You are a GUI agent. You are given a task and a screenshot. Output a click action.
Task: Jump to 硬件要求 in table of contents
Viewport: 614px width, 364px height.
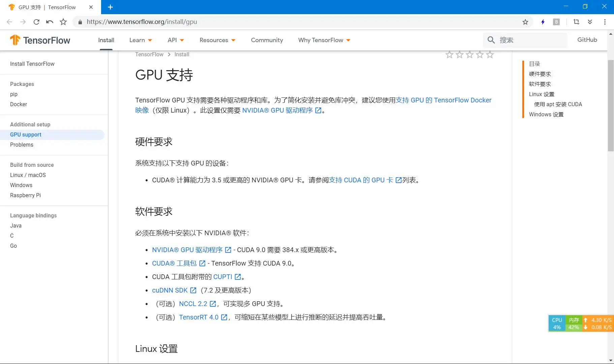coord(540,74)
